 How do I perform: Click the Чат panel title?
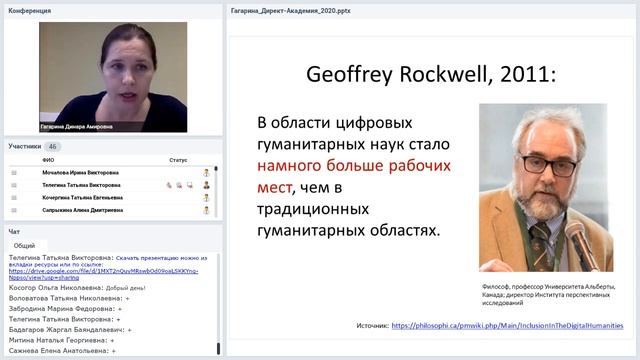coord(14,232)
